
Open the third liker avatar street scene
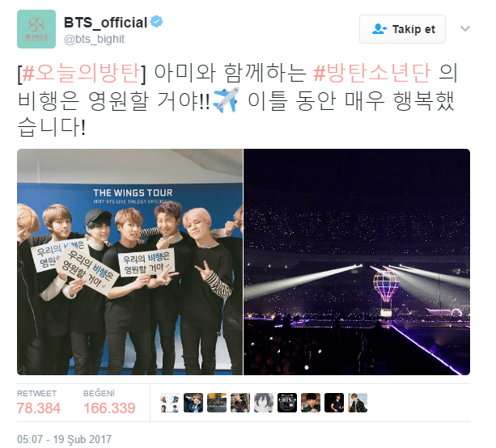[217, 403]
